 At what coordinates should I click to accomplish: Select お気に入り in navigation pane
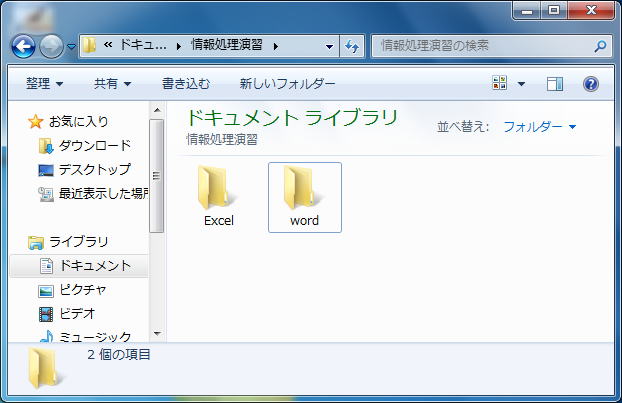coord(79,121)
